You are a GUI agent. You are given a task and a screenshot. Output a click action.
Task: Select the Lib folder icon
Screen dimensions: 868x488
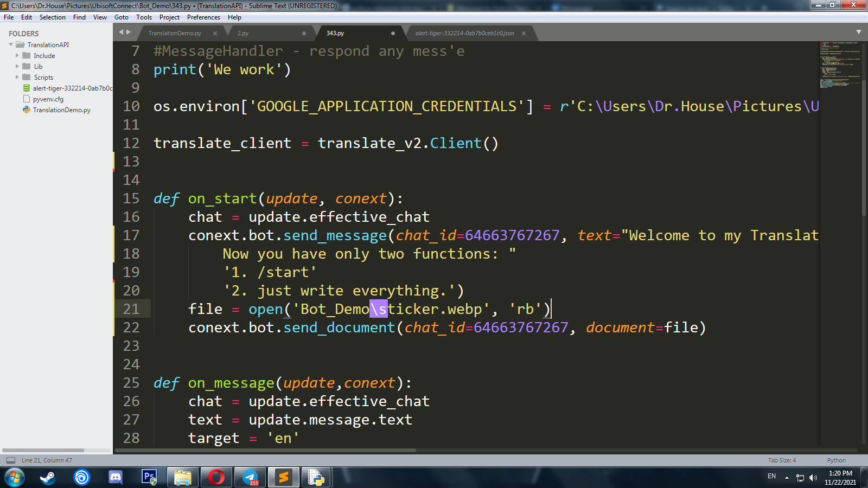click(x=27, y=66)
